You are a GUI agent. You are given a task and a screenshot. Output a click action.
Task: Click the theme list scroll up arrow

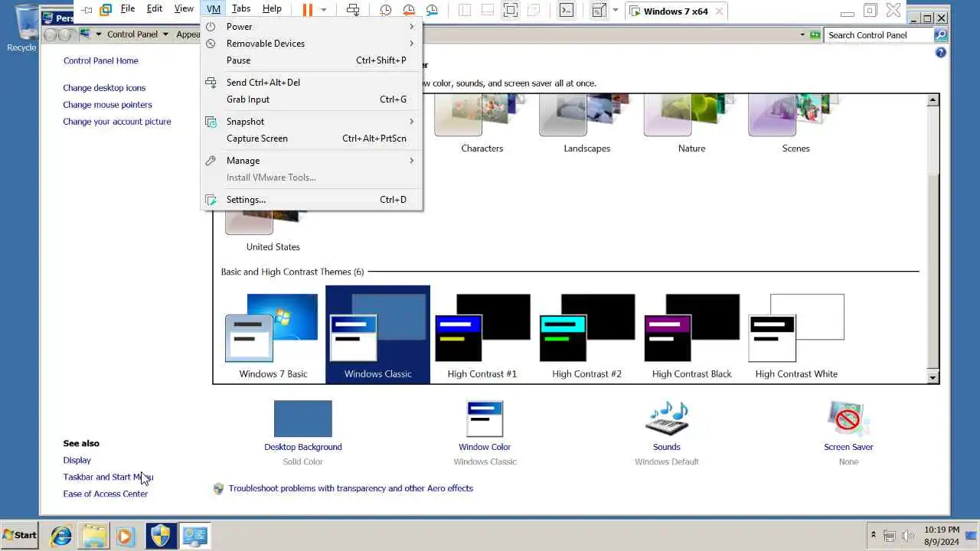(x=933, y=100)
